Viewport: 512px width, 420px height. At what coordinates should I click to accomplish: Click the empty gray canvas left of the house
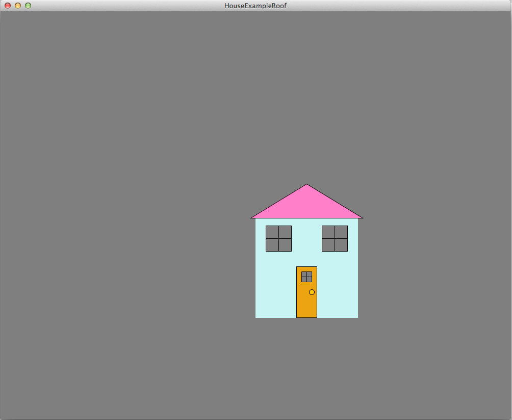point(127,230)
